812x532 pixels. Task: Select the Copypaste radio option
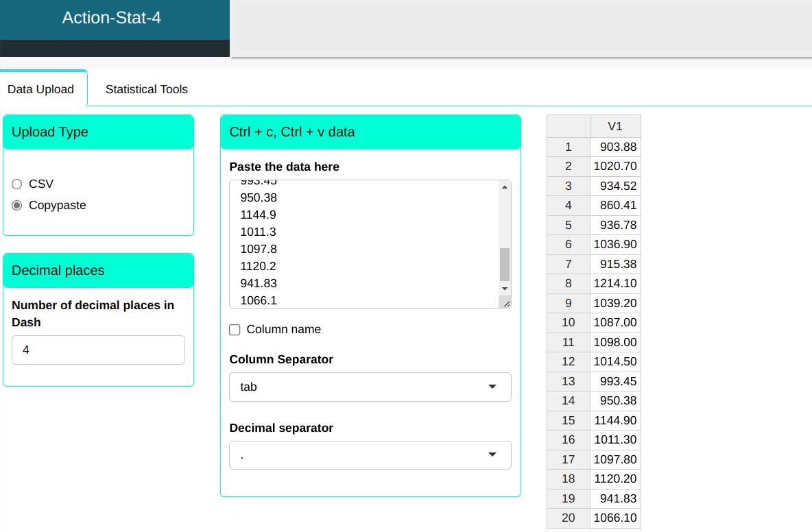pyautogui.click(x=18, y=205)
